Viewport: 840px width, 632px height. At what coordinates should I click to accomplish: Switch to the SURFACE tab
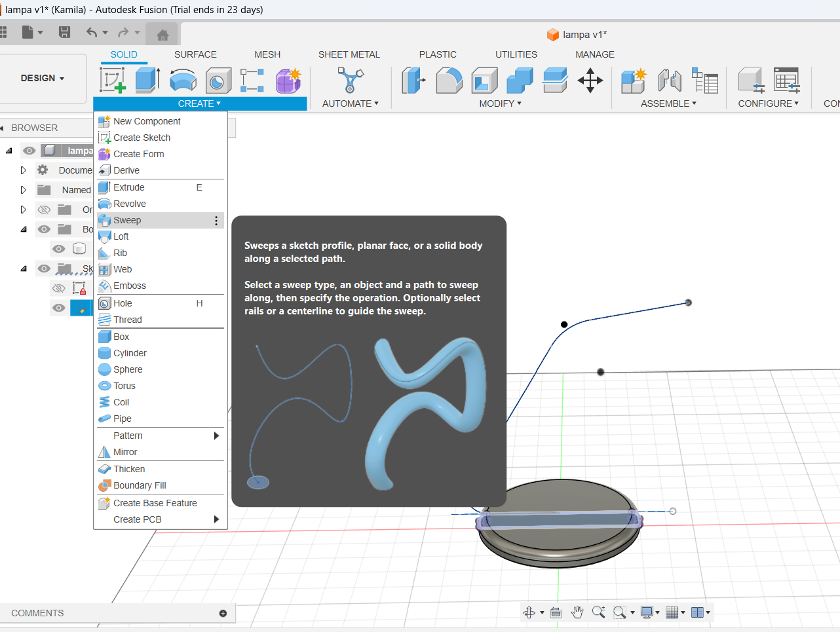195,54
